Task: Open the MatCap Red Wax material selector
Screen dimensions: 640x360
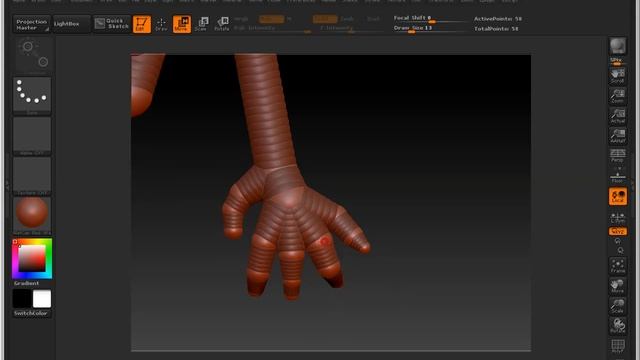Action: [32, 216]
